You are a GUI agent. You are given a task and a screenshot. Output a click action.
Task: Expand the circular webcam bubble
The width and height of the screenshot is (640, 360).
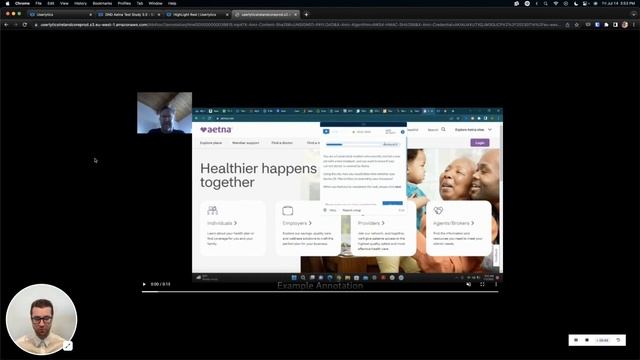(x=68, y=346)
